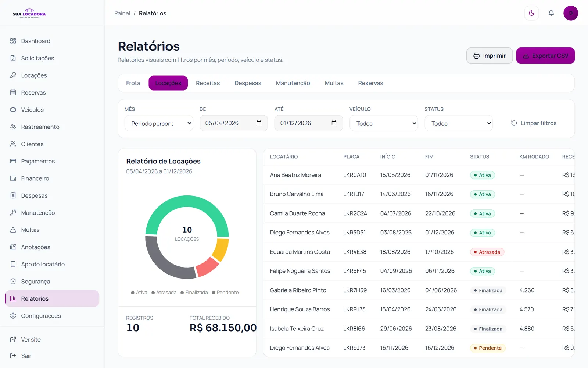Click the KM RODADO column header

coord(534,157)
